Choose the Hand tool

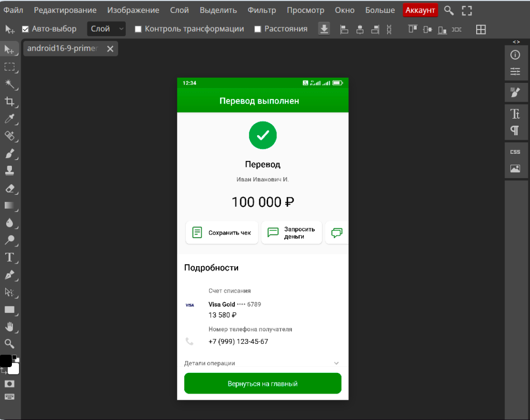click(x=9, y=327)
